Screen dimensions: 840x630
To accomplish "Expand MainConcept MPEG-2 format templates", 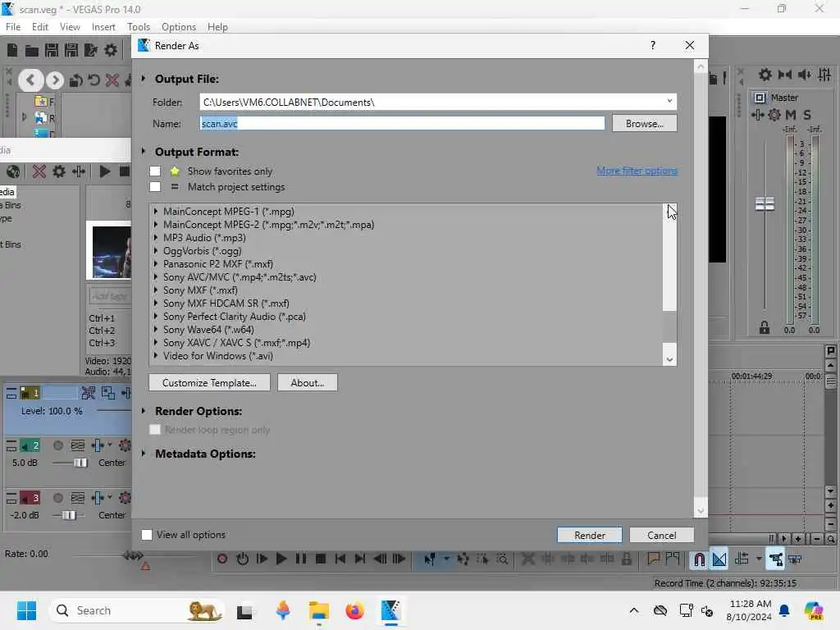I will pos(156,225).
